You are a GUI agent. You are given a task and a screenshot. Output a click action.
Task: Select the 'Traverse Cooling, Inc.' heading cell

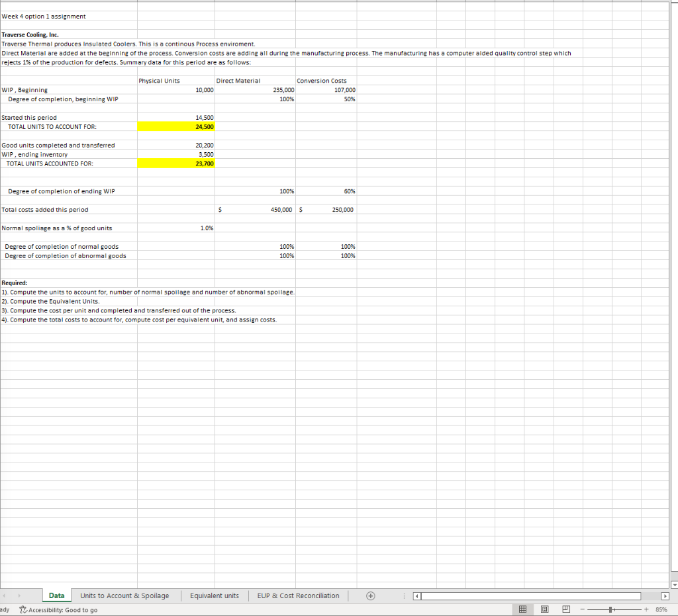coord(69,34)
